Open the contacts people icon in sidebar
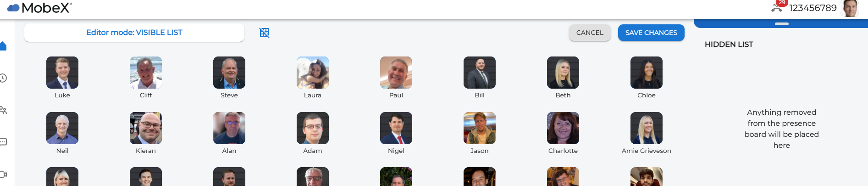The width and height of the screenshot is (868, 186). pos(3,110)
